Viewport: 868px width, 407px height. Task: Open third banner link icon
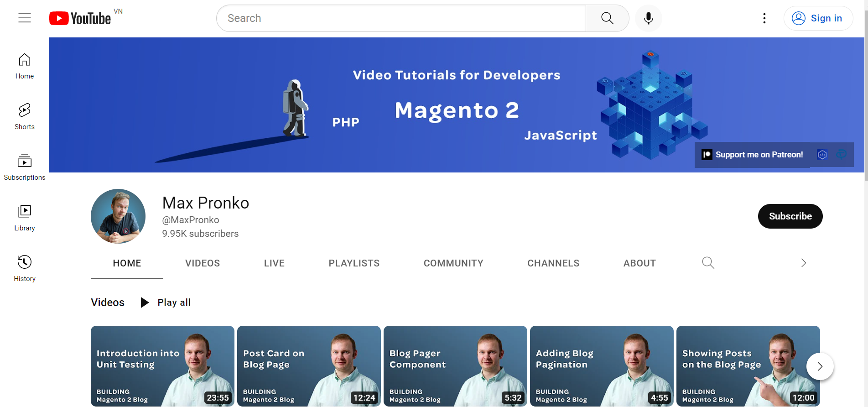click(x=841, y=155)
